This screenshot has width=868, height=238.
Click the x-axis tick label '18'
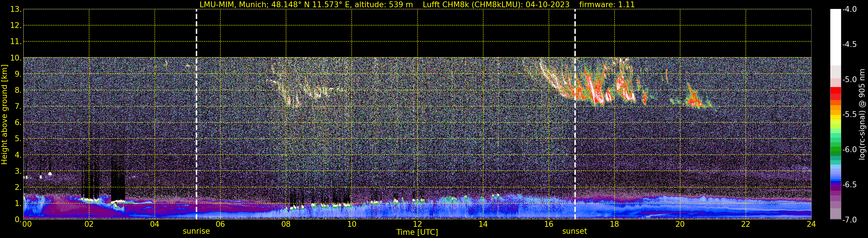[x=615, y=224]
